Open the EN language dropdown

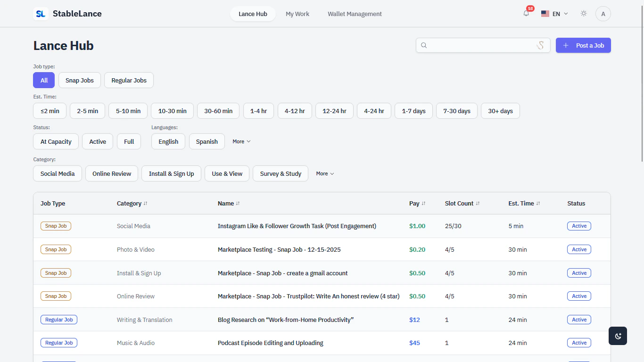[554, 14]
